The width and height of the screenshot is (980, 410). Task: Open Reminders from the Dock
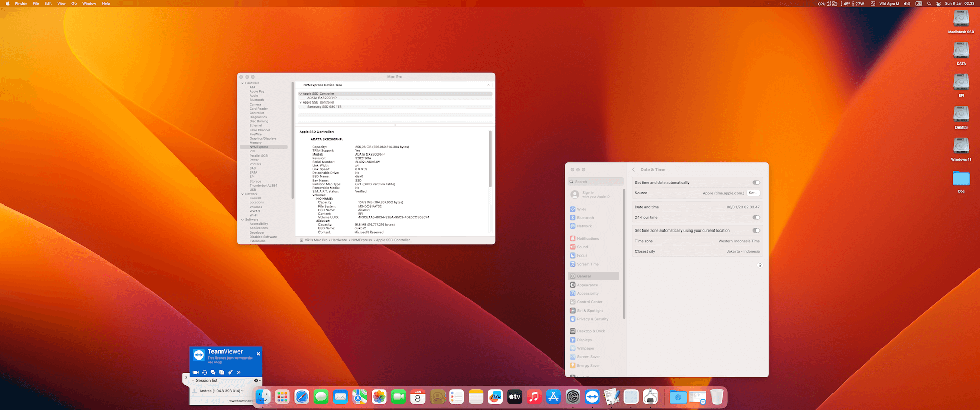click(457, 397)
